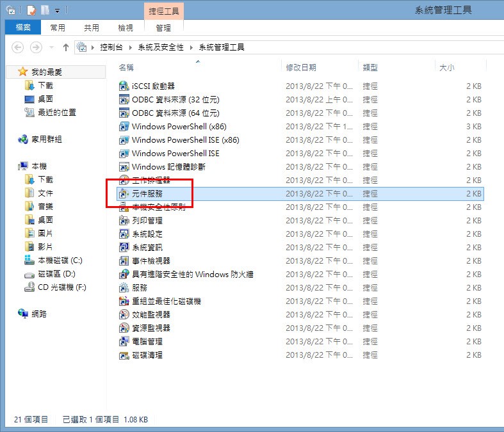Screen dimensions: 504x432
Task: Open 圖片 under 本機
Action: click(x=45, y=234)
